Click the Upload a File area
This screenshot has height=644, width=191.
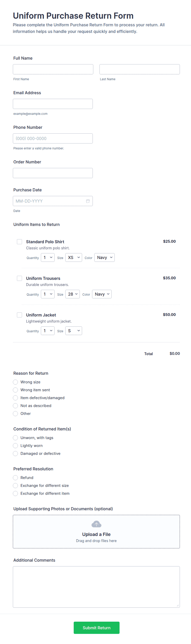[x=96, y=531]
